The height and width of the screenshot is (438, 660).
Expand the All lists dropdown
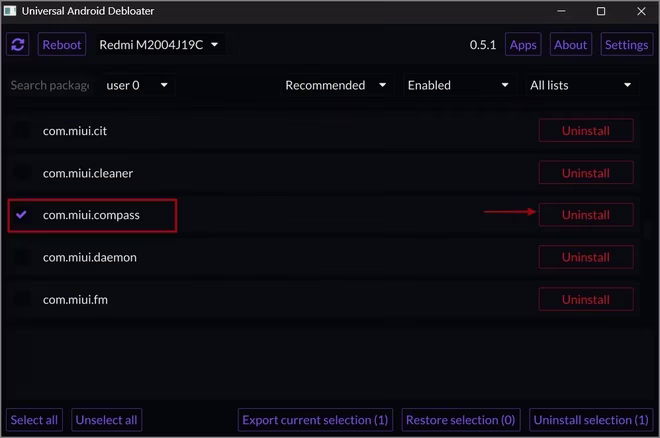click(x=580, y=85)
